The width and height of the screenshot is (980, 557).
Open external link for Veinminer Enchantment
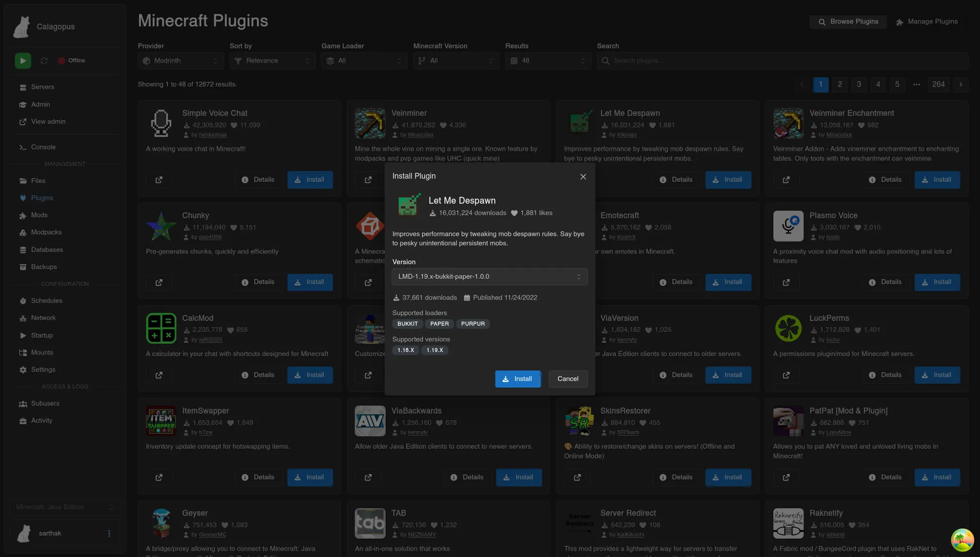pyautogui.click(x=786, y=180)
